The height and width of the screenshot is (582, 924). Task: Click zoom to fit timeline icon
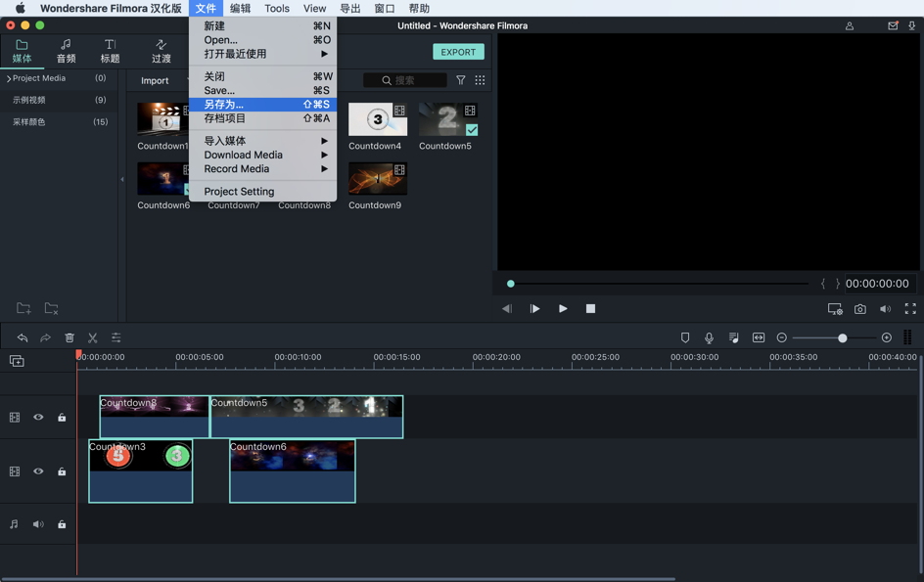(759, 337)
